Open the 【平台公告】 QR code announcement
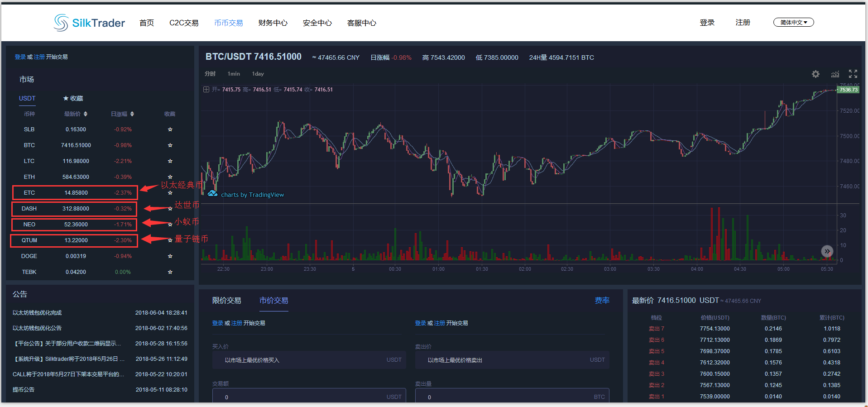Screen dimensions: 868x407 (x=67, y=344)
